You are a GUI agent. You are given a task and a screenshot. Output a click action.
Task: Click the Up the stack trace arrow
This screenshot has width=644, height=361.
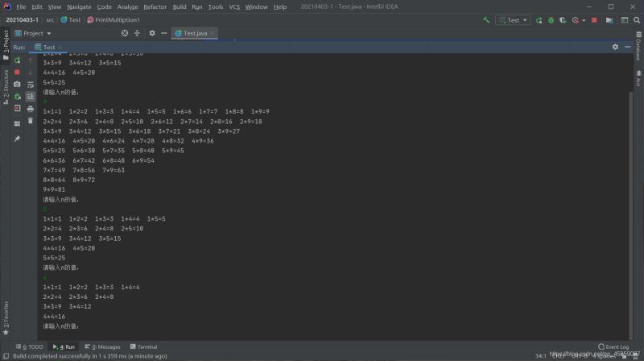(31, 60)
